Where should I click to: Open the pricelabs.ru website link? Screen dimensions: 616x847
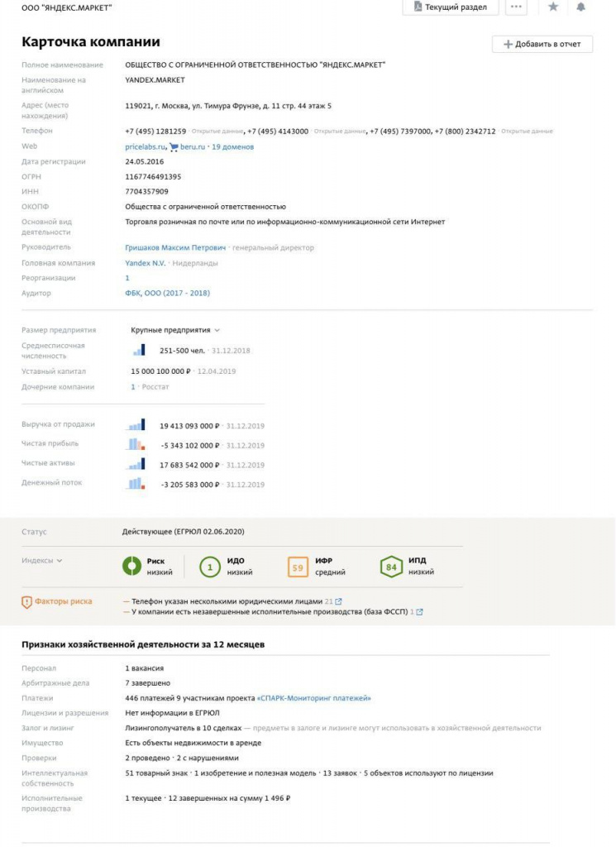click(x=146, y=146)
